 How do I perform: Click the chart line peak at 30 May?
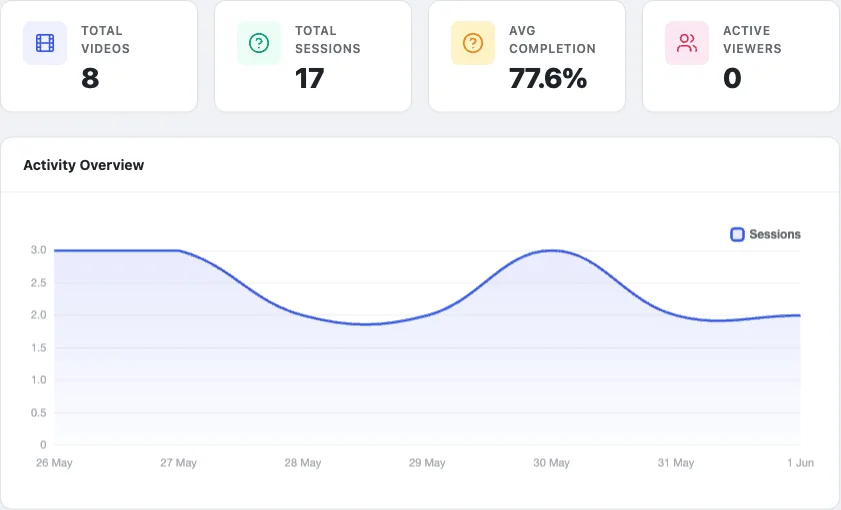552,250
